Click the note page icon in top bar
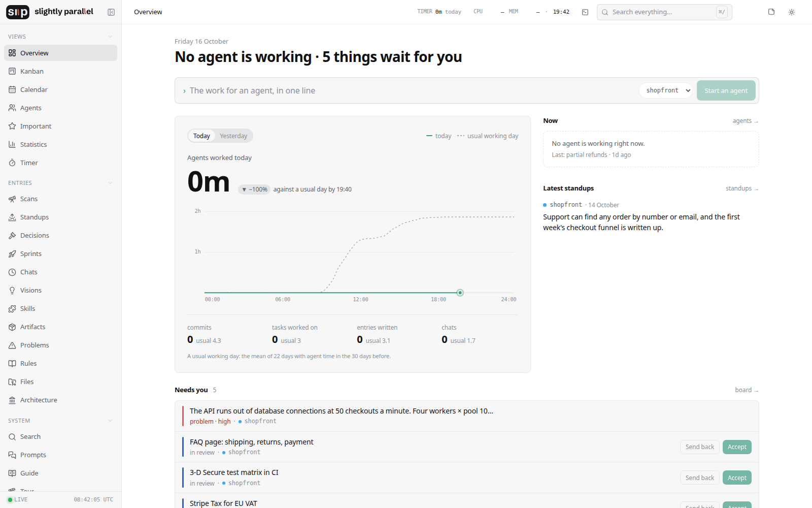 click(x=771, y=12)
